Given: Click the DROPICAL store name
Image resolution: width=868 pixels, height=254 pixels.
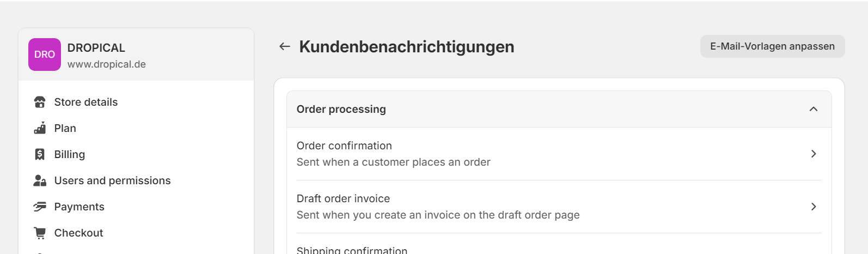Looking at the screenshot, I should [96, 47].
